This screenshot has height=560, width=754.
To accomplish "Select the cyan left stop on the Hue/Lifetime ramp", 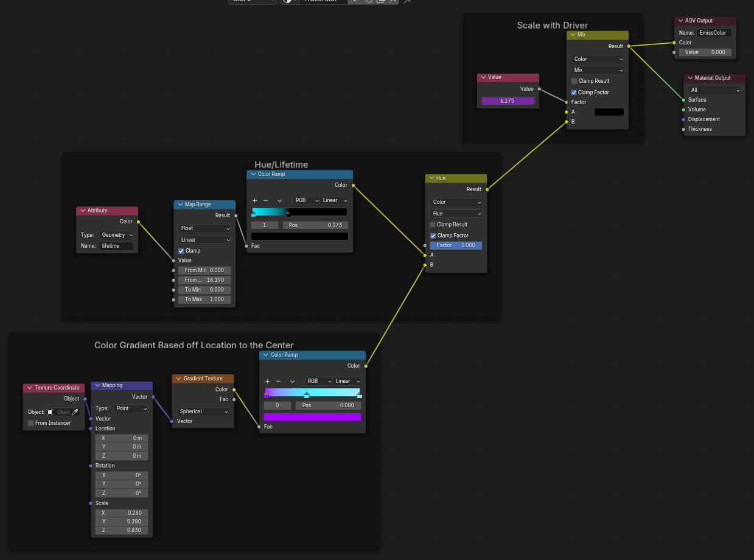I will coord(254,214).
